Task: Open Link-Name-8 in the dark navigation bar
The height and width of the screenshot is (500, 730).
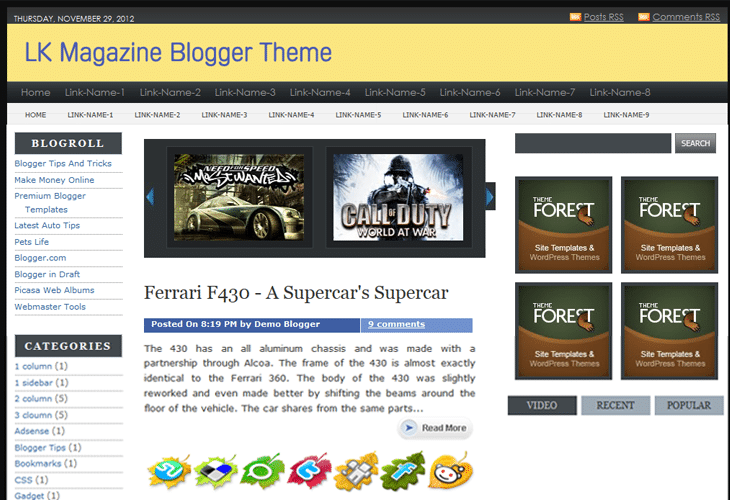Action: 620,92
